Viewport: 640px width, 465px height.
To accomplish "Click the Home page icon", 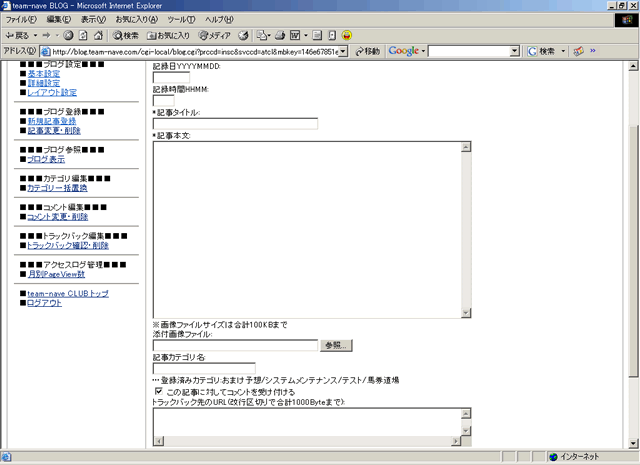I will (99, 35).
